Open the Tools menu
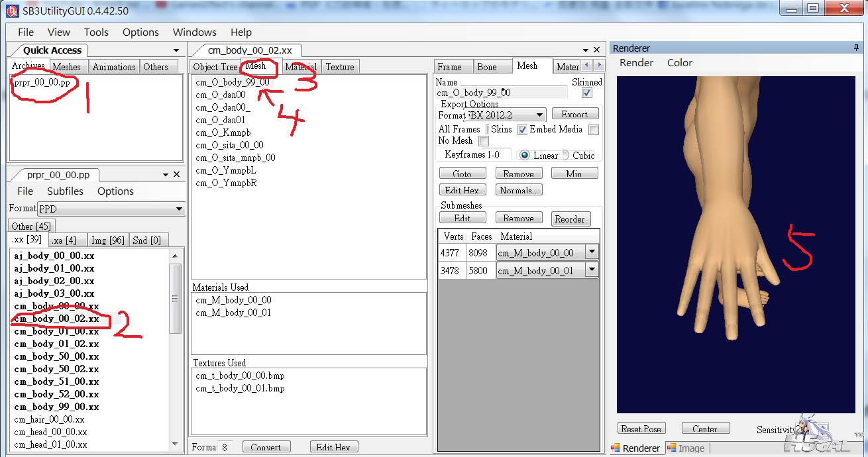This screenshot has width=868, height=457. pyautogui.click(x=96, y=32)
